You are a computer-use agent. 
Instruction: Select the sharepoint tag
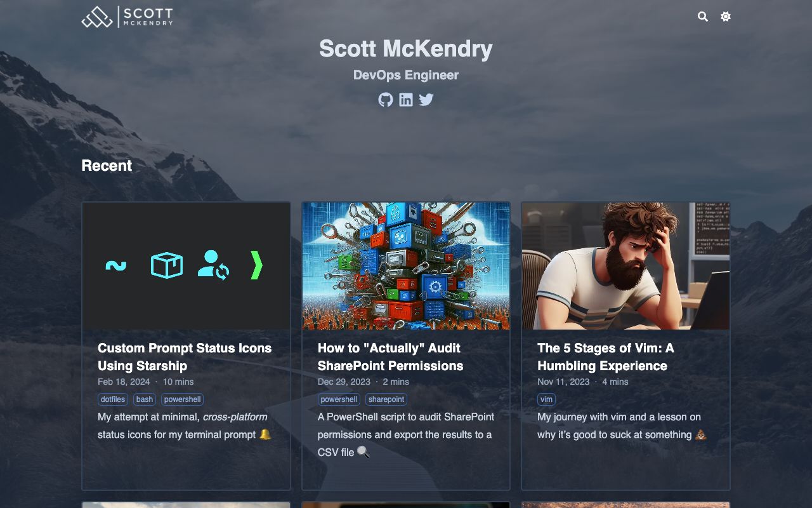click(x=386, y=399)
